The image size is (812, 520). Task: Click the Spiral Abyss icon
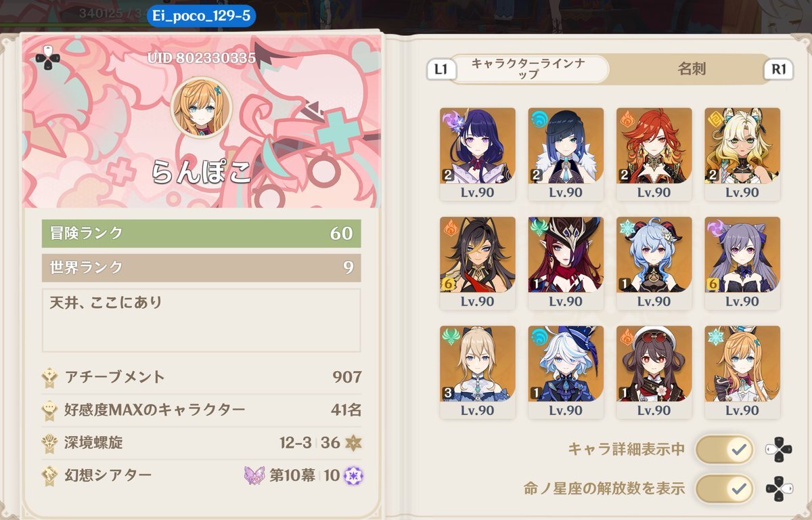point(49,443)
